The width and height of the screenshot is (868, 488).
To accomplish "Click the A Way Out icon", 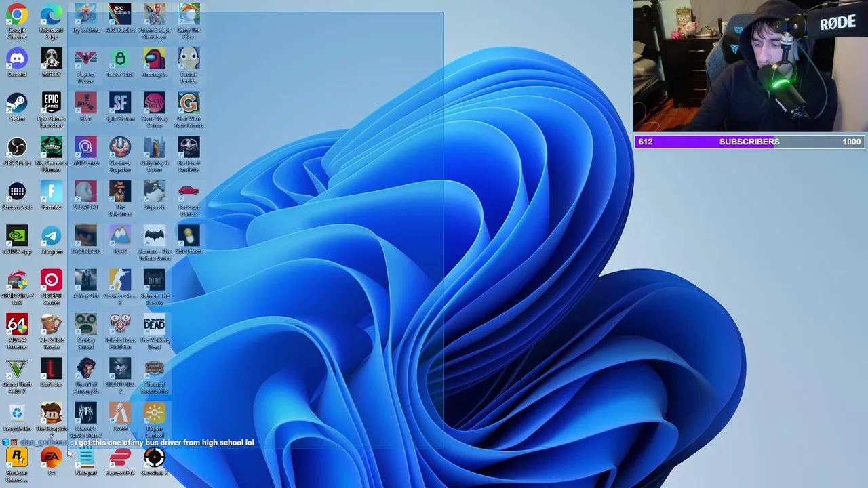I will 85,283.
